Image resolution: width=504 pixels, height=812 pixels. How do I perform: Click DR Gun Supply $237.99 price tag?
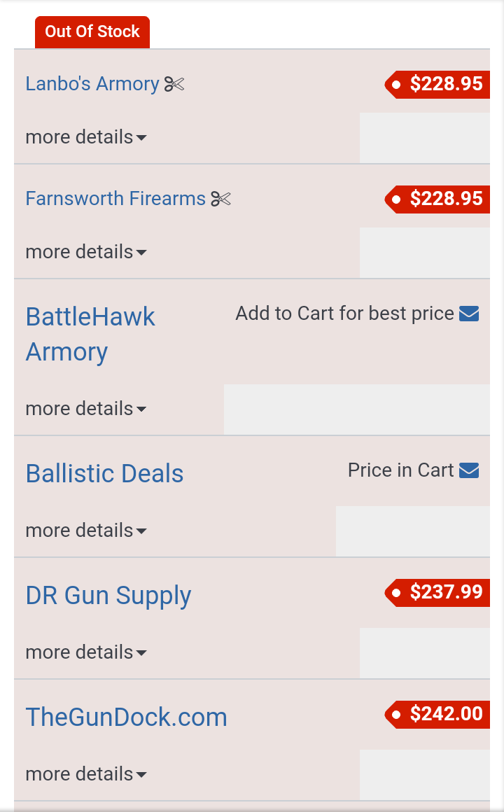(437, 592)
